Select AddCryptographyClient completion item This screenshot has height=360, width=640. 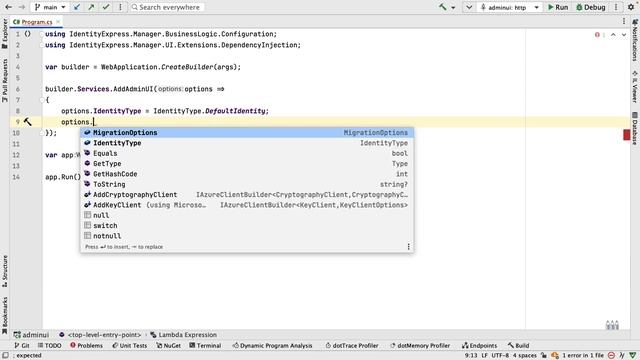[247, 195]
